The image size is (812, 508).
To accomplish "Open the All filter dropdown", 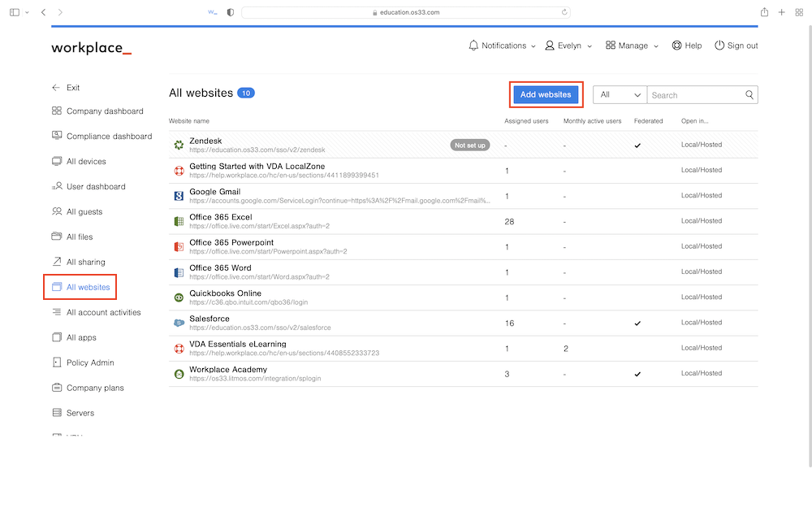I will click(x=620, y=95).
